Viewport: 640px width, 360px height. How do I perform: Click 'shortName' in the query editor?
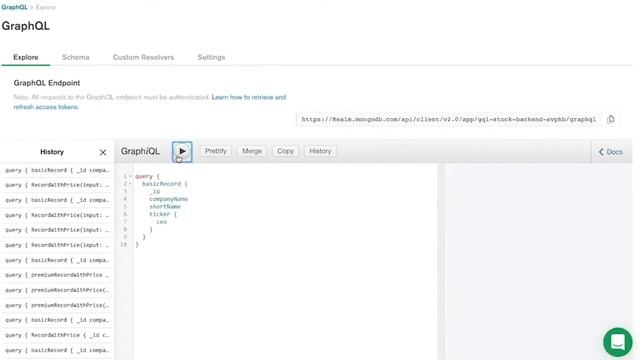click(x=165, y=207)
